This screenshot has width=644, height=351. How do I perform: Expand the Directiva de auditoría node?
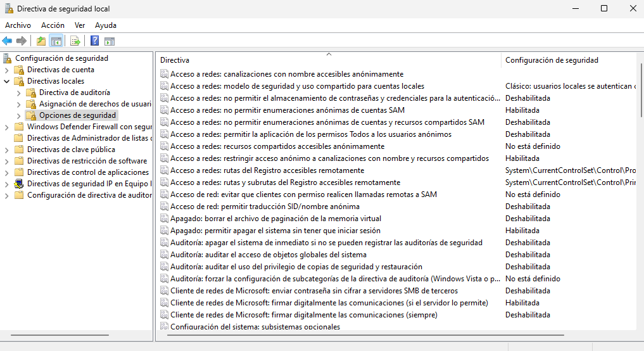pyautogui.click(x=18, y=93)
